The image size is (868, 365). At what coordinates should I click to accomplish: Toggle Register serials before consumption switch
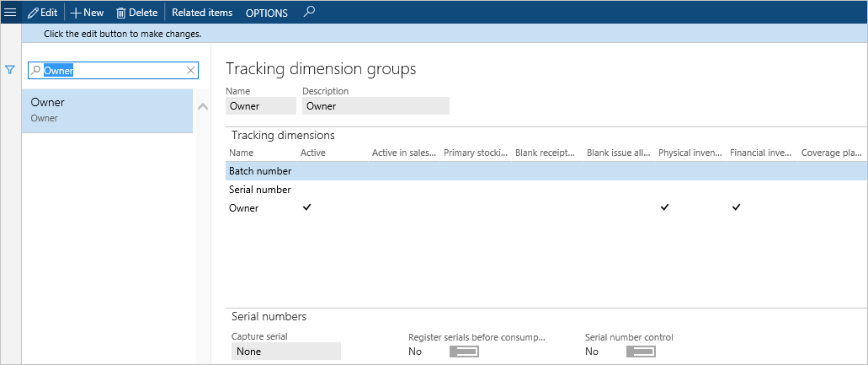tap(463, 352)
